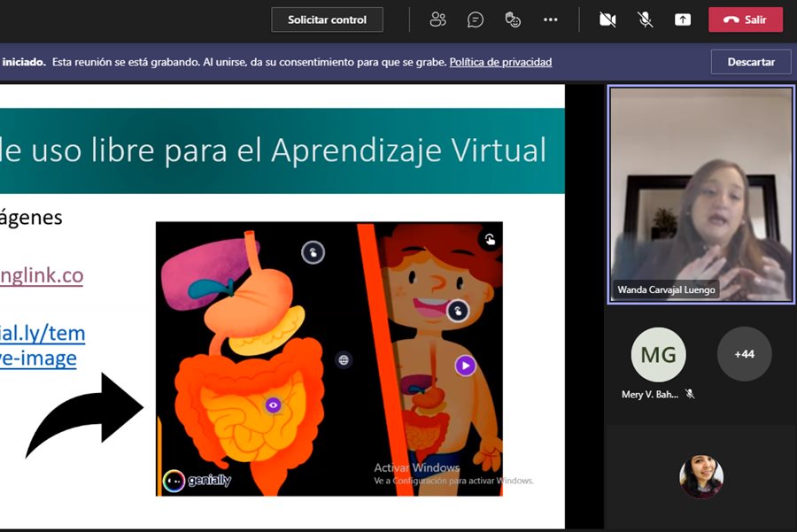Open the reactions and raise hand menu
The image size is (797, 532).
coord(513,19)
